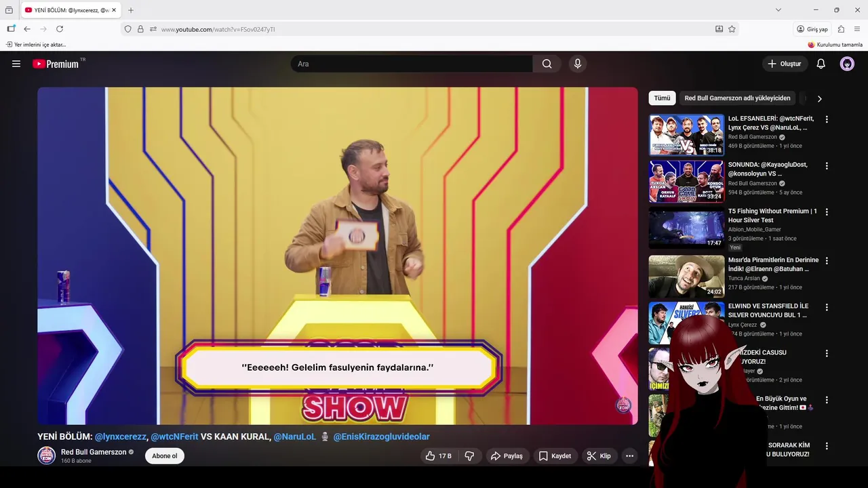Open the @EnisKirazogluvideolar mention link
Image resolution: width=868 pixels, height=488 pixels.
click(381, 436)
